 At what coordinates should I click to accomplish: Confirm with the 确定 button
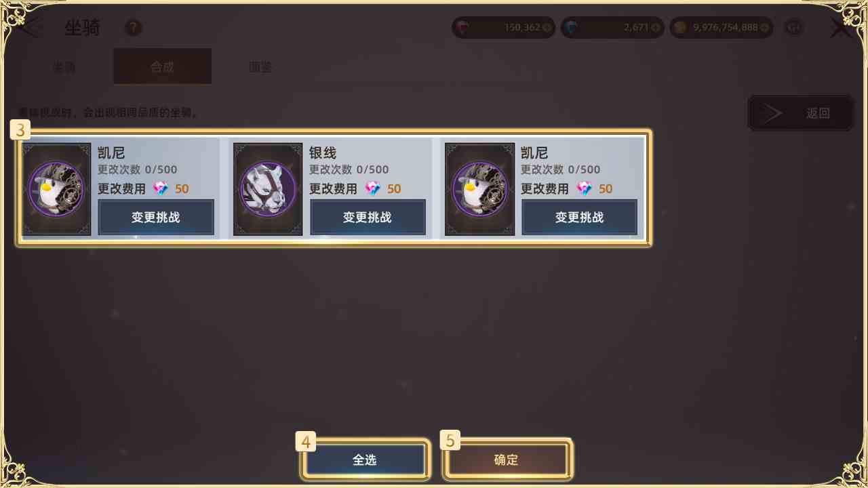(x=507, y=460)
